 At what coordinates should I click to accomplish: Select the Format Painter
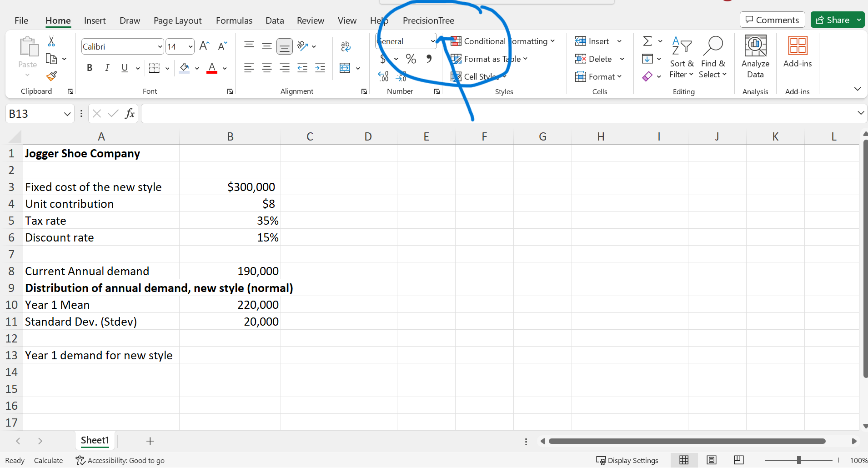(51, 76)
